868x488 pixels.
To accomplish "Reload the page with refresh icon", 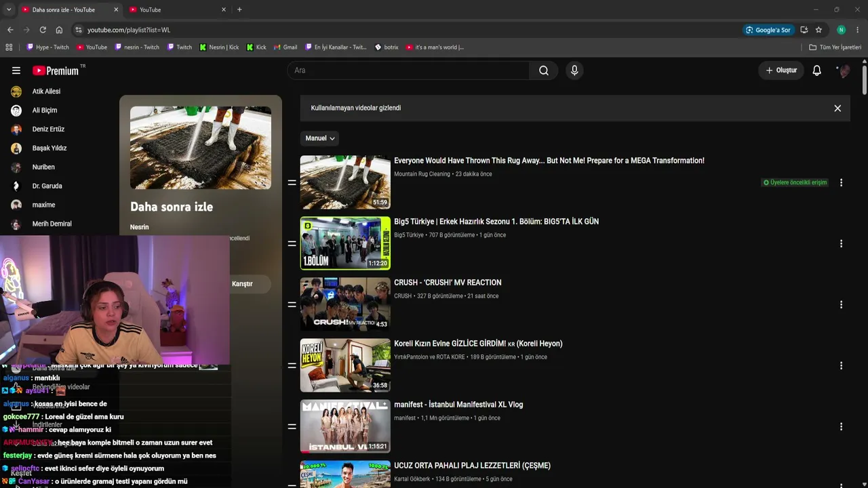I will tap(43, 30).
